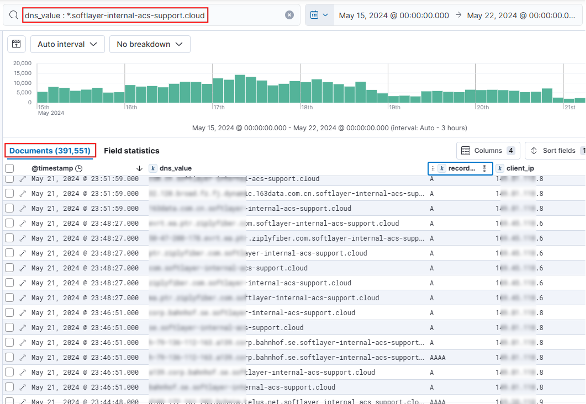
Task: Change end date May 22, 2024
Action: tap(521, 15)
